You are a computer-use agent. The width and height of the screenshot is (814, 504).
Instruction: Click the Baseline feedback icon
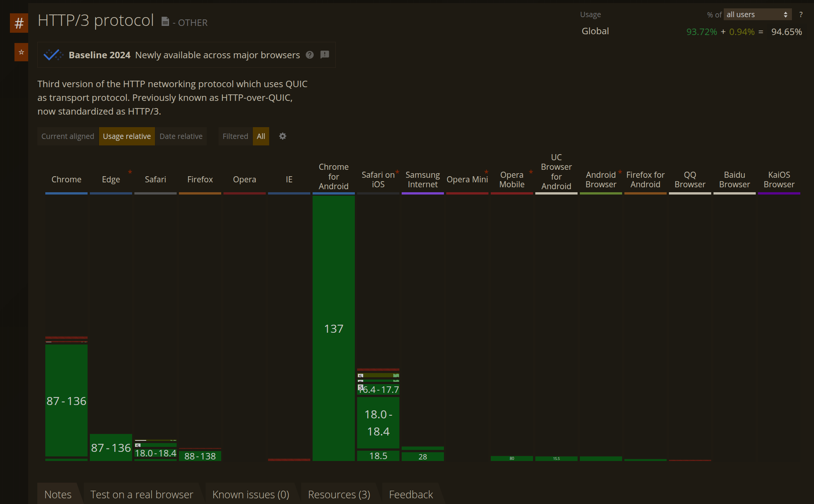325,55
